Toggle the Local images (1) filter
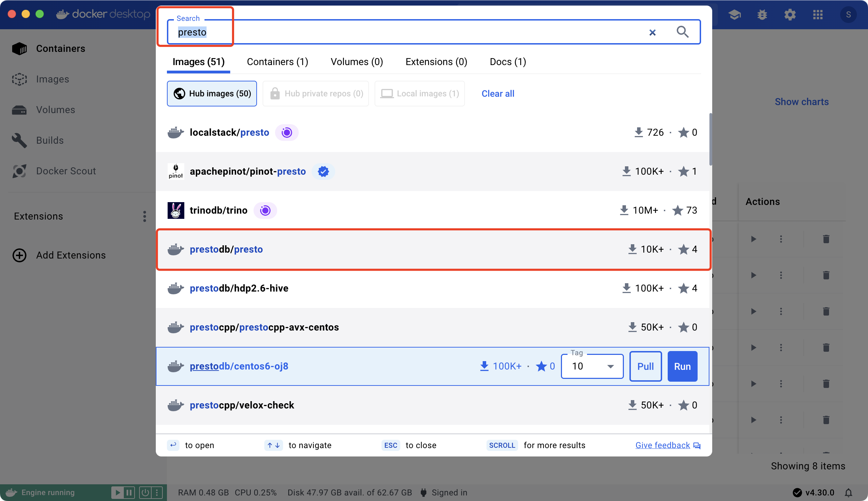 (420, 94)
